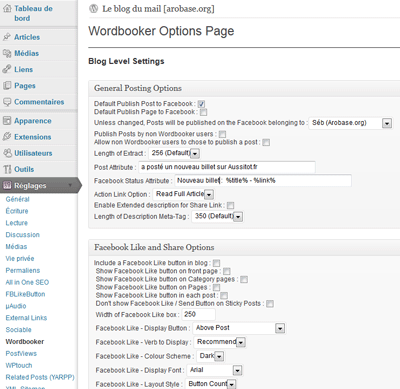Open the Action Link Option dropdown

[x=183, y=194]
